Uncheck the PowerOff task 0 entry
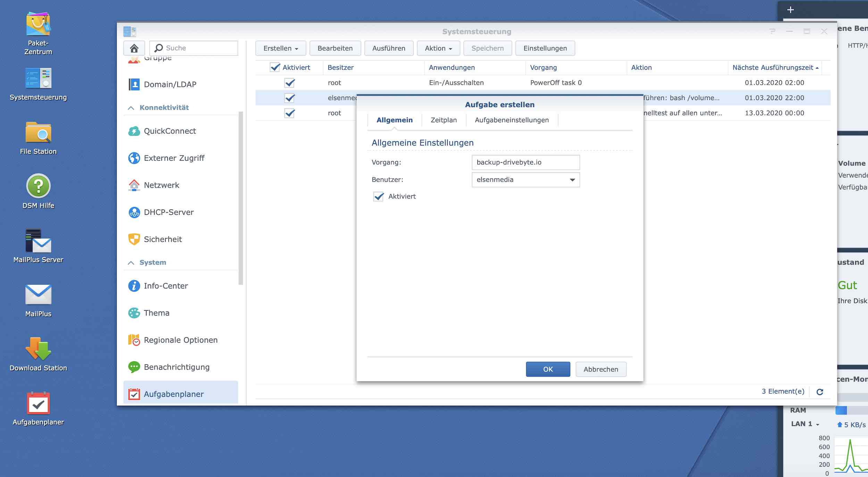Screen dimensions: 868x477 289,83
